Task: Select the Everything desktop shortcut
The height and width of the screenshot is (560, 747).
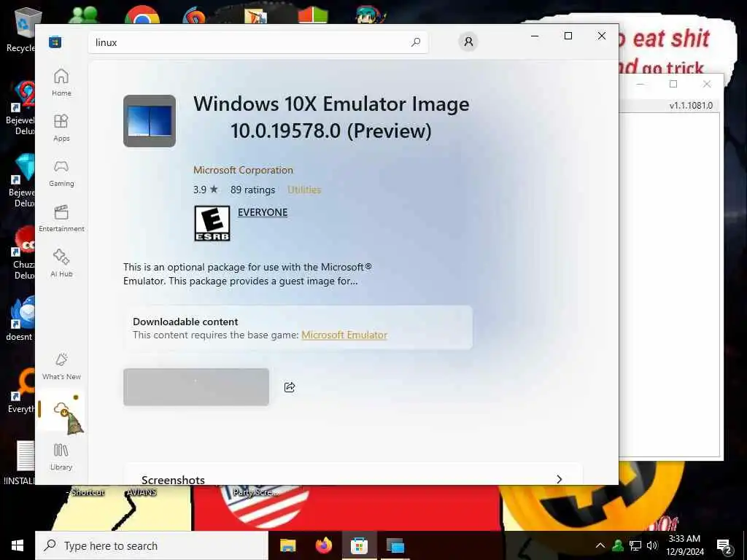Action: (21, 389)
